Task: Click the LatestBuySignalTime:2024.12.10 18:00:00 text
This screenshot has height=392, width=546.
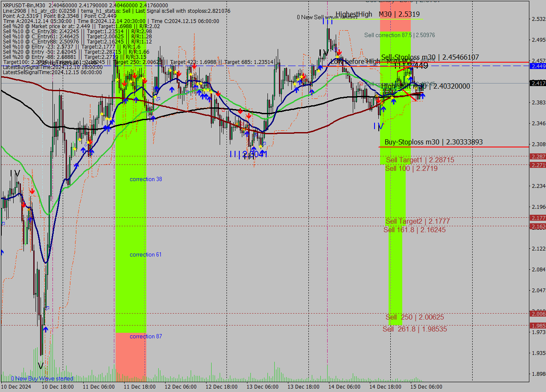Action: [52, 67]
